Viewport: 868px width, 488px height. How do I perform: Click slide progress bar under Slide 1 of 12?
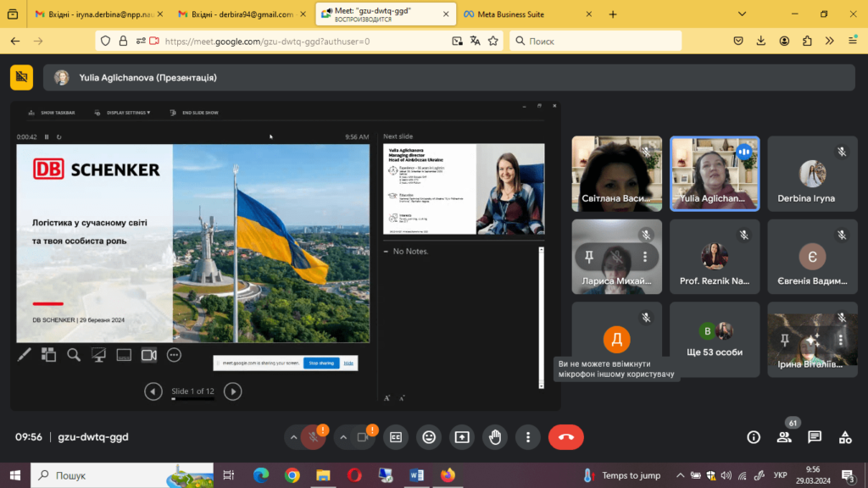(192, 398)
